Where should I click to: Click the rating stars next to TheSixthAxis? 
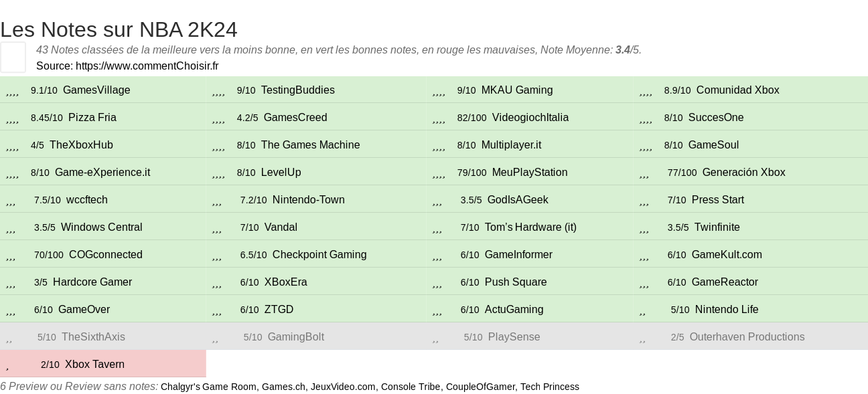pyautogui.click(x=9, y=338)
